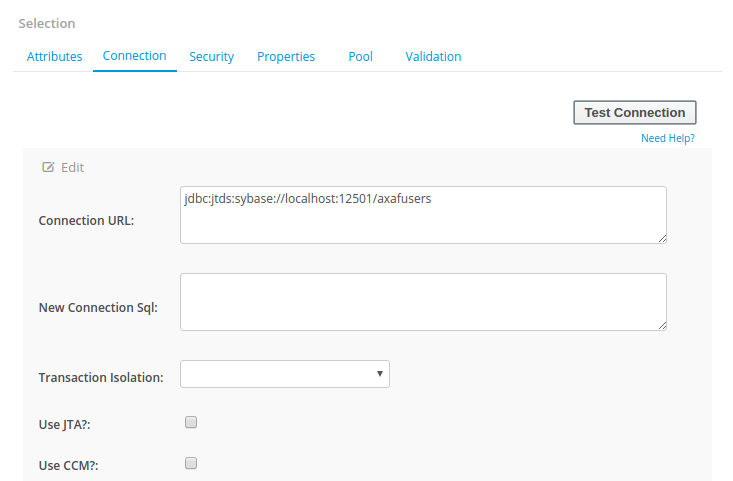Focus the Connection URL text area

tap(423, 215)
